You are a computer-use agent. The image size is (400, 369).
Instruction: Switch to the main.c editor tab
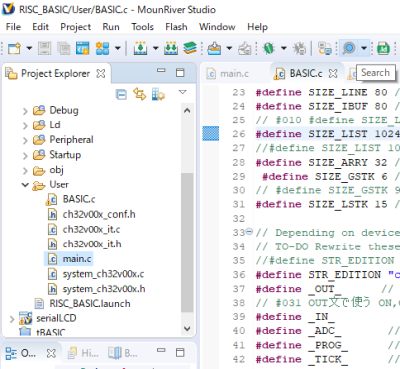click(228, 73)
